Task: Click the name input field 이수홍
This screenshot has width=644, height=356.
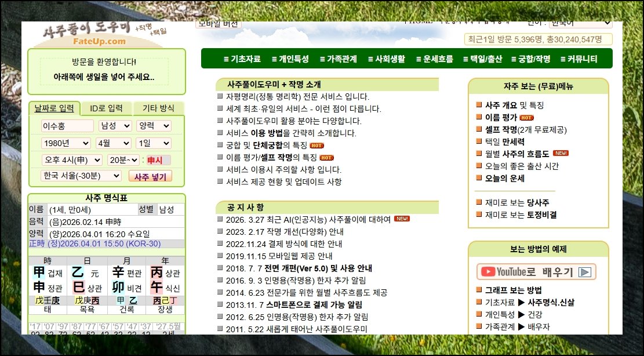Action: pyautogui.click(x=67, y=126)
